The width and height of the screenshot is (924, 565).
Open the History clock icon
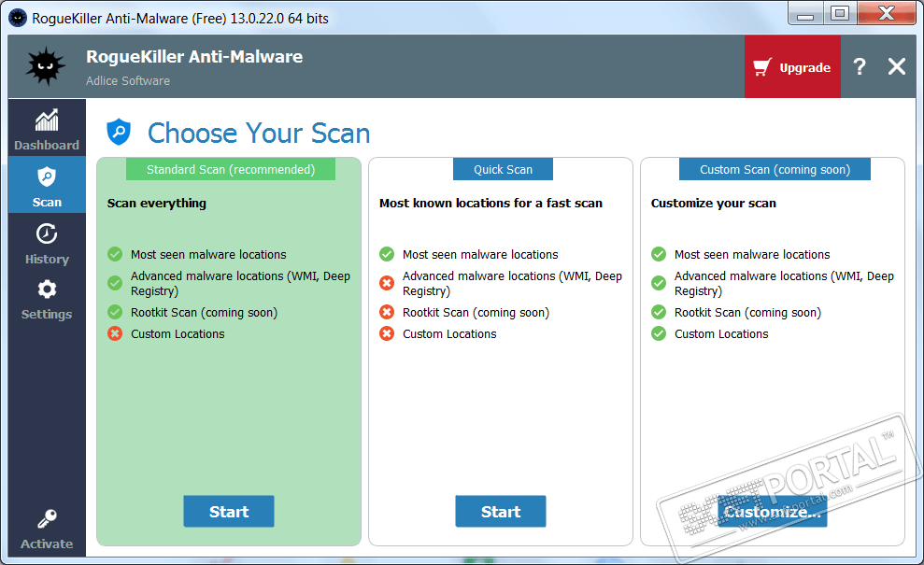47,233
